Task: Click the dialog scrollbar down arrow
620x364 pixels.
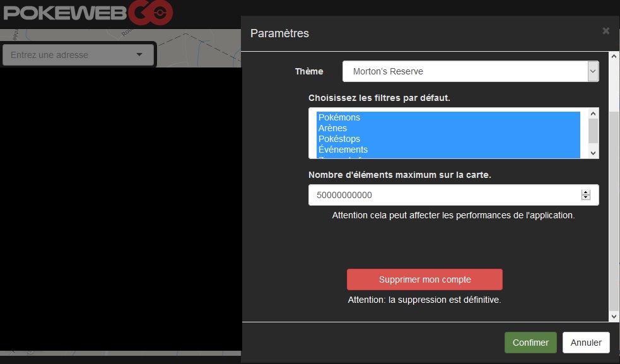Action: pos(614,317)
